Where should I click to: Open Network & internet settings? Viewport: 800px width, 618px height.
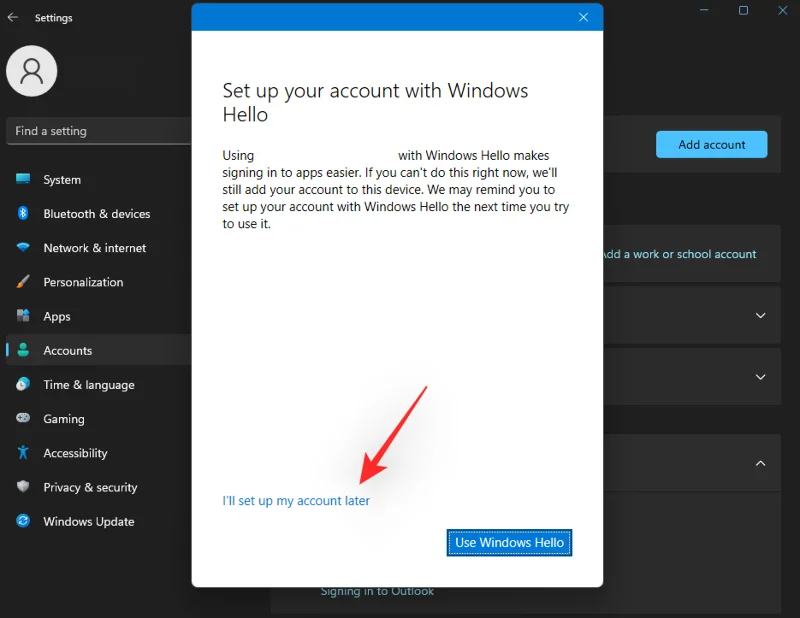click(x=94, y=248)
